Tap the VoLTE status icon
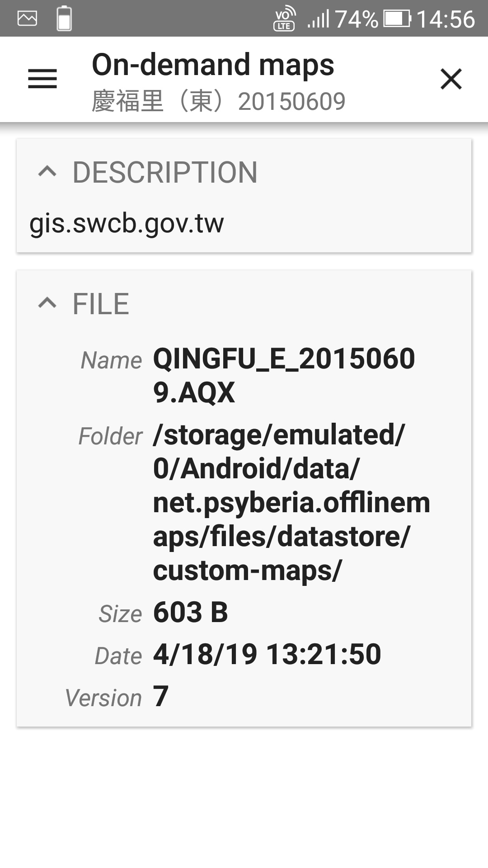This screenshot has width=488, height=868. click(284, 19)
